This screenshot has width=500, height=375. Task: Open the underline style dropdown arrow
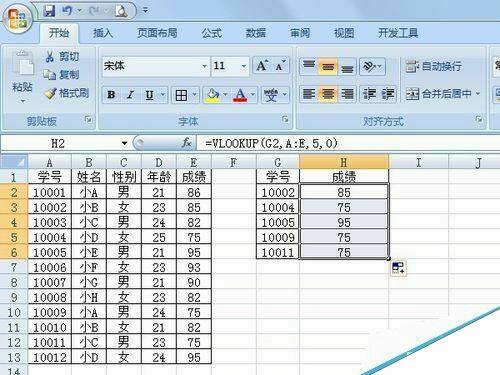pyautogui.click(x=163, y=95)
